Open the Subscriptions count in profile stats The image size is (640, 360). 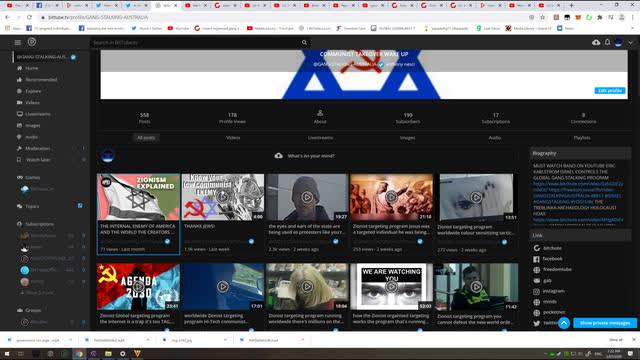(496, 118)
